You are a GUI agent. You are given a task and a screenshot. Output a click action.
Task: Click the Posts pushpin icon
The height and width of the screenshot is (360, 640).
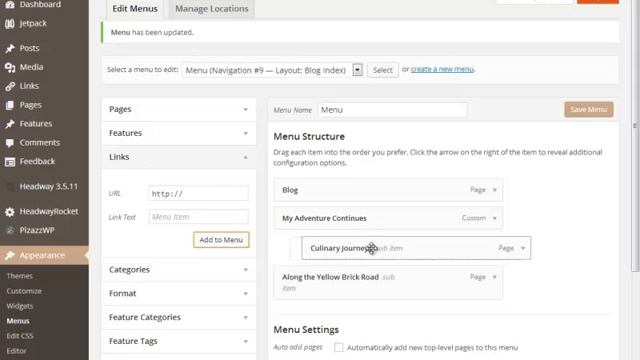click(10, 49)
